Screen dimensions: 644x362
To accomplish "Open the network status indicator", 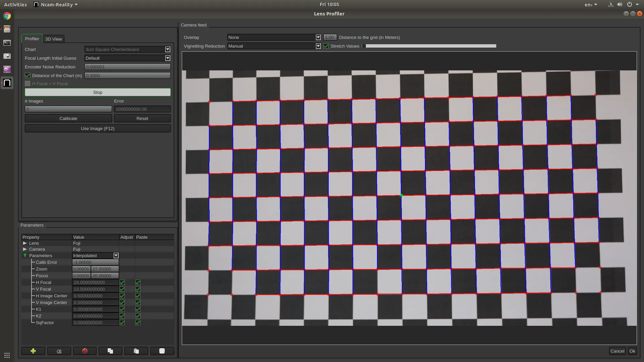I will (x=610, y=4).
